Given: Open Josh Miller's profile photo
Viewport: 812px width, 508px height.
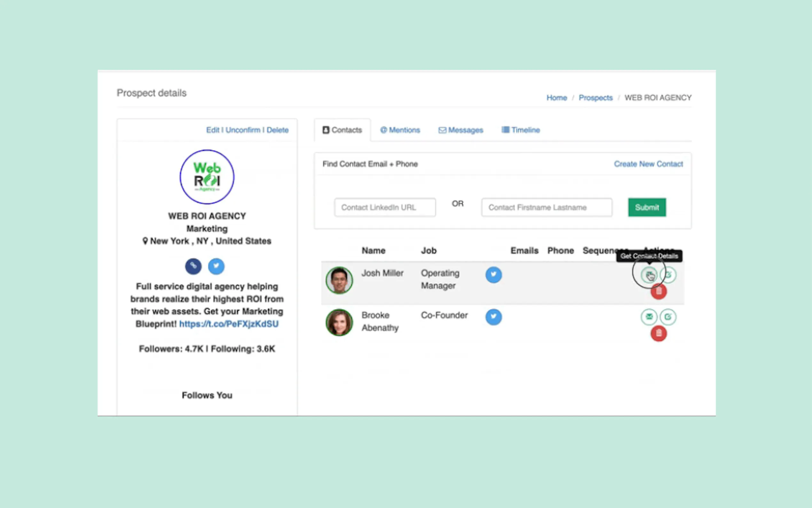Looking at the screenshot, I should point(339,280).
